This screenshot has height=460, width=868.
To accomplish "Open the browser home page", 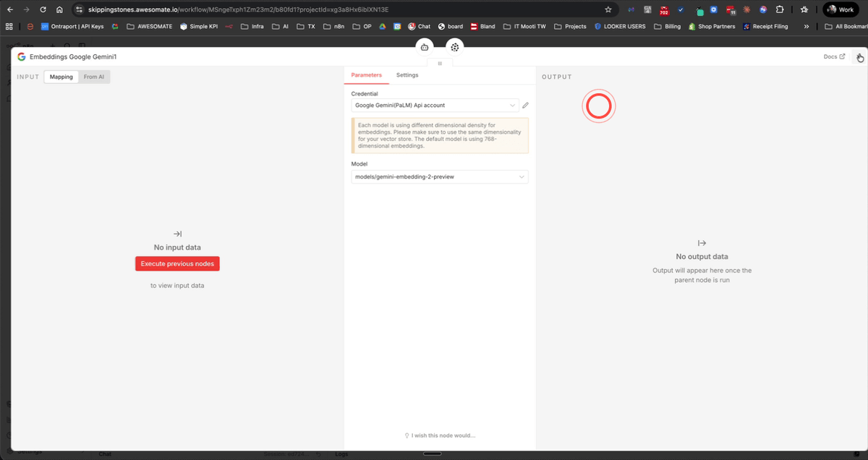I will pyautogui.click(x=59, y=10).
